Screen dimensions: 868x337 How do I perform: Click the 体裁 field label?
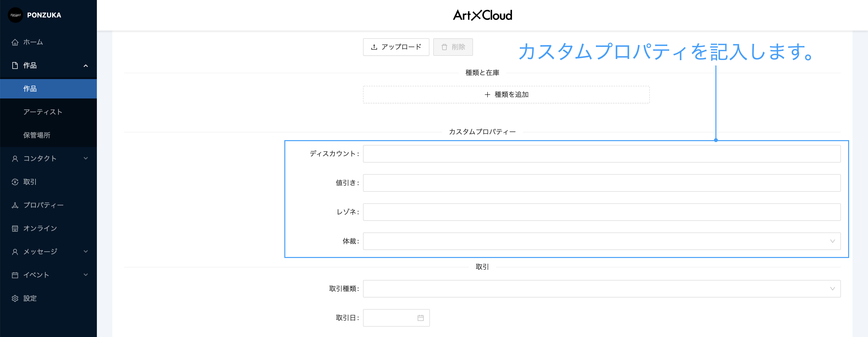(351, 241)
